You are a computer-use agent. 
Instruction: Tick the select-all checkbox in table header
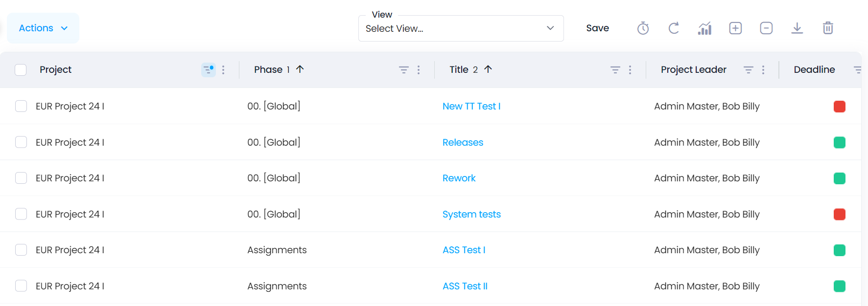pyautogui.click(x=21, y=70)
